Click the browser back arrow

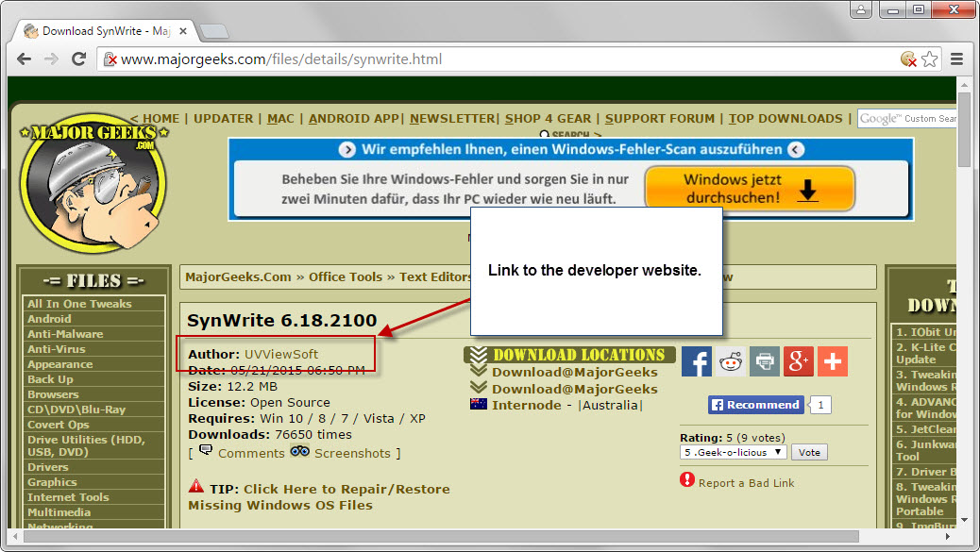pyautogui.click(x=24, y=59)
